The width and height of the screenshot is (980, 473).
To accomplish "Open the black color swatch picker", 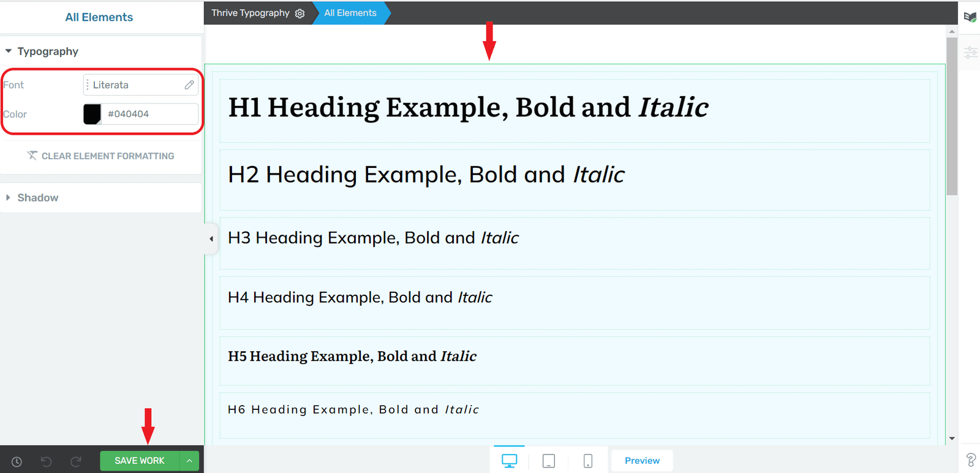I will pyautogui.click(x=92, y=114).
